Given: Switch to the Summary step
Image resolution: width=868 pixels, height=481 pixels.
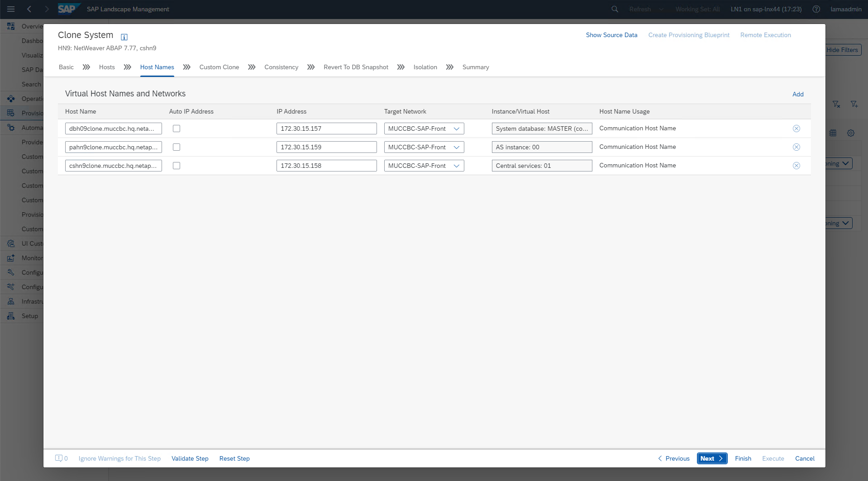Looking at the screenshot, I should (x=475, y=67).
